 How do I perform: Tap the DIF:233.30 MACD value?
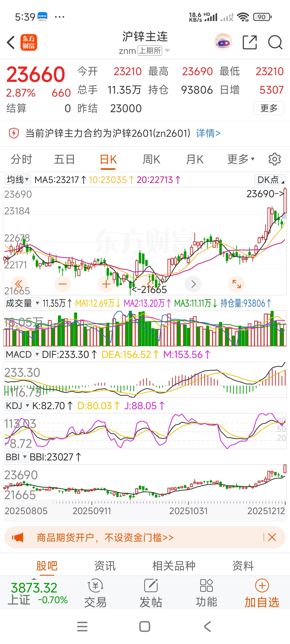coord(69,354)
